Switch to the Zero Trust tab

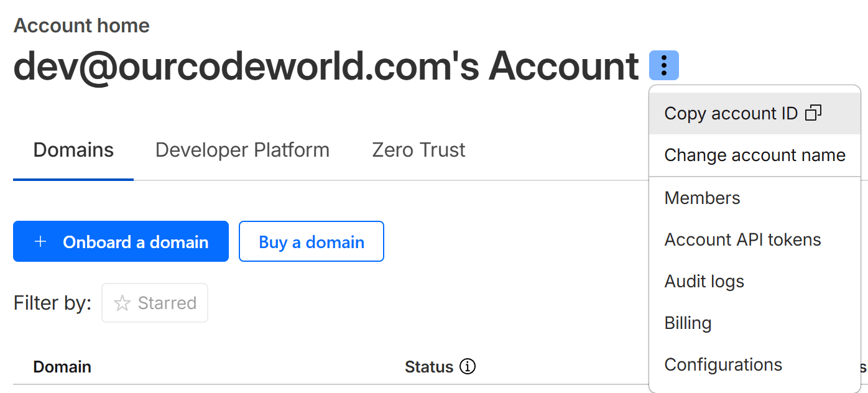418,150
